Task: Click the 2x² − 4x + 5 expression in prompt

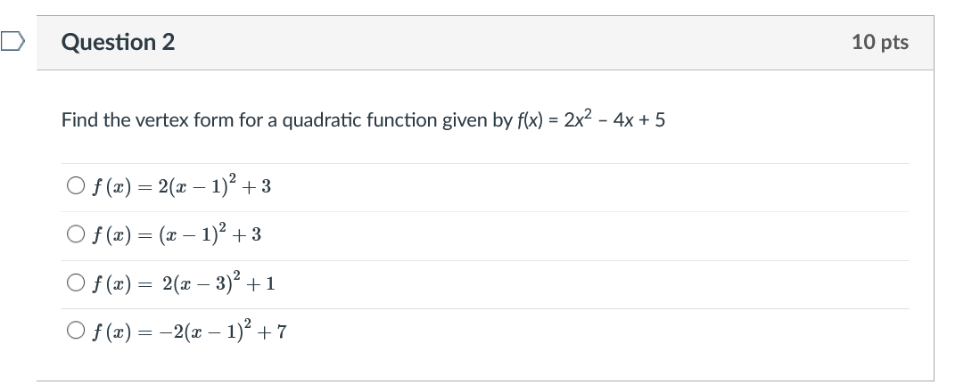Action: click(614, 119)
